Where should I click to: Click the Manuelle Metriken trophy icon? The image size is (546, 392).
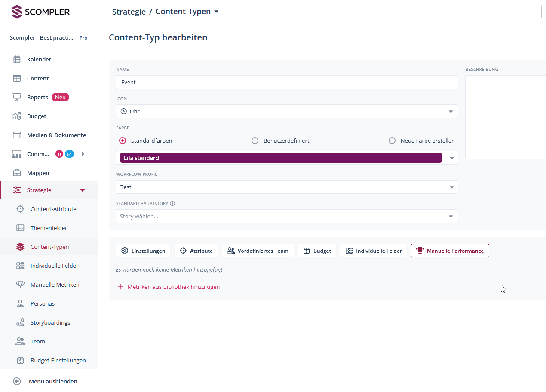(20, 285)
